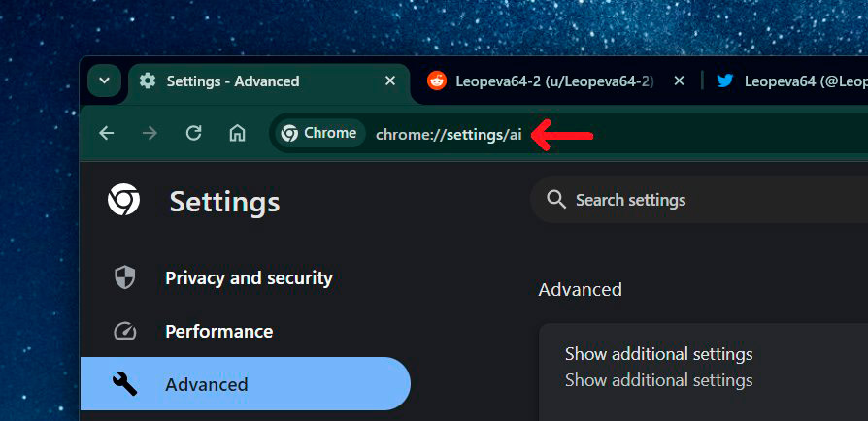Click the magnifier icon in Search settings
Image resolution: width=868 pixels, height=421 pixels.
(x=556, y=200)
